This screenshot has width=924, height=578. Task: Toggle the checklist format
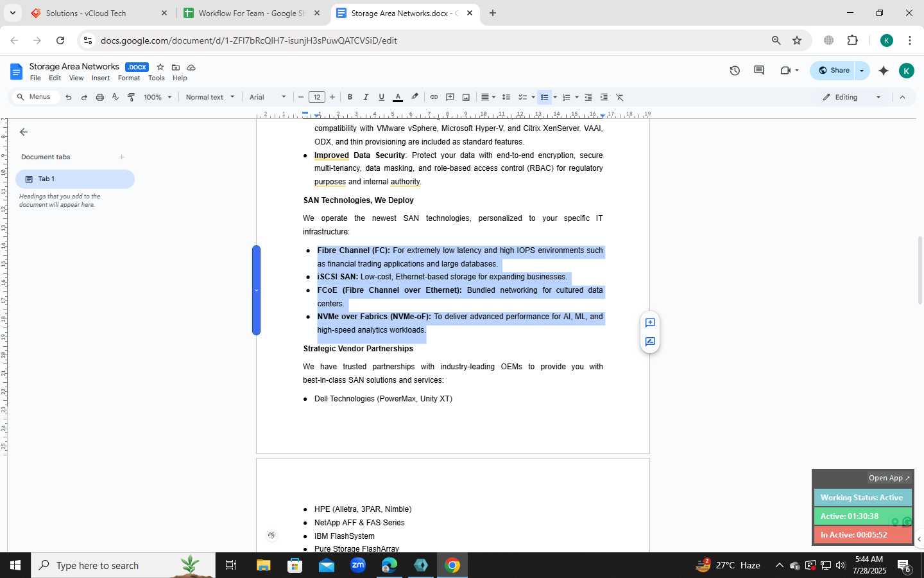point(522,97)
